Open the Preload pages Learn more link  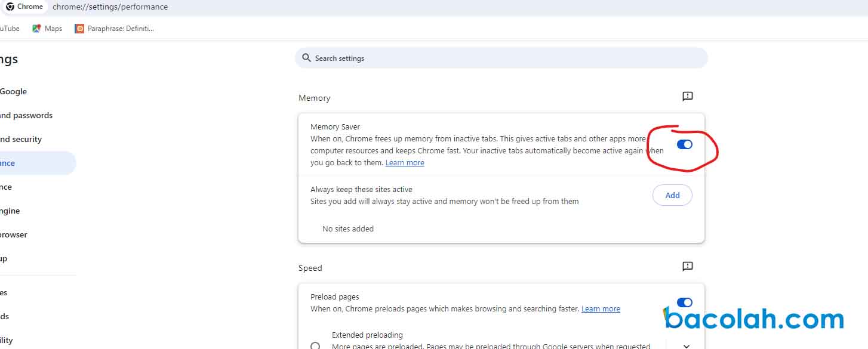pyautogui.click(x=601, y=309)
